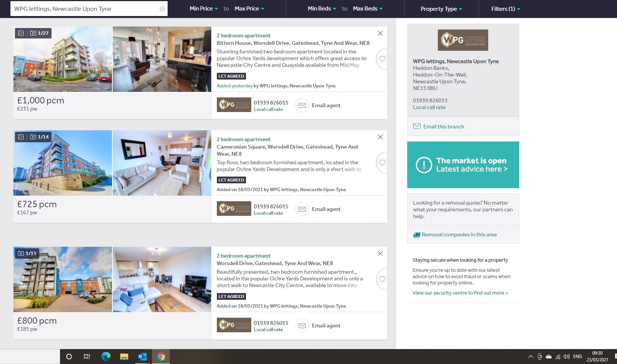Open View our security centre link
The image size is (617, 364).
coord(460,293)
